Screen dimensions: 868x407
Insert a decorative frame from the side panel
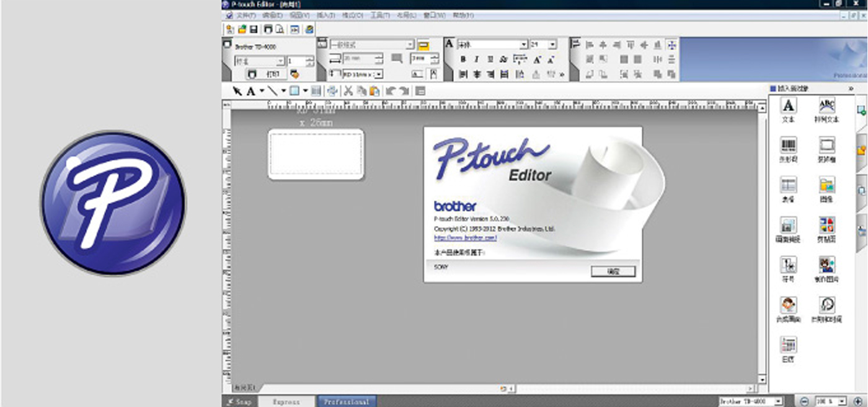827,150
